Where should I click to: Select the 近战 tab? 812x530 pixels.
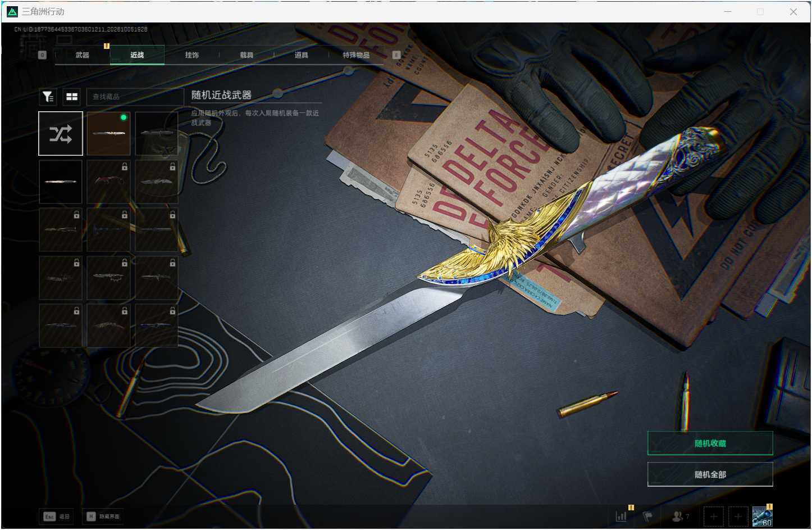(137, 55)
